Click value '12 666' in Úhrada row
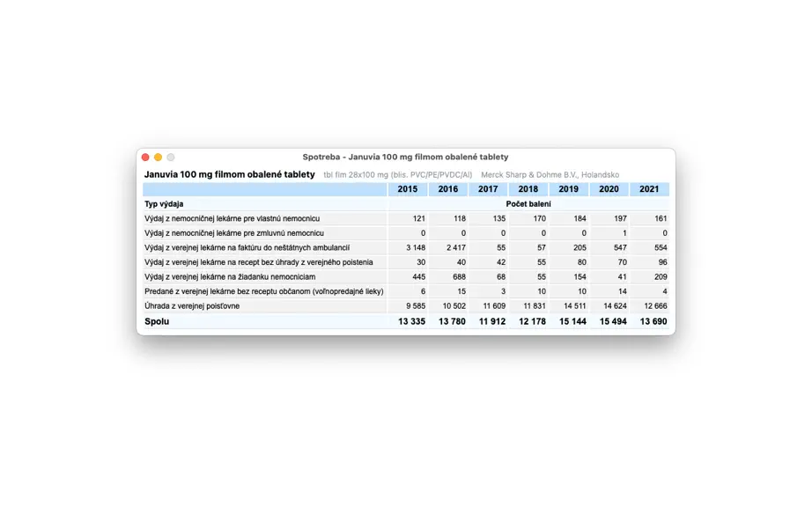 655,305
